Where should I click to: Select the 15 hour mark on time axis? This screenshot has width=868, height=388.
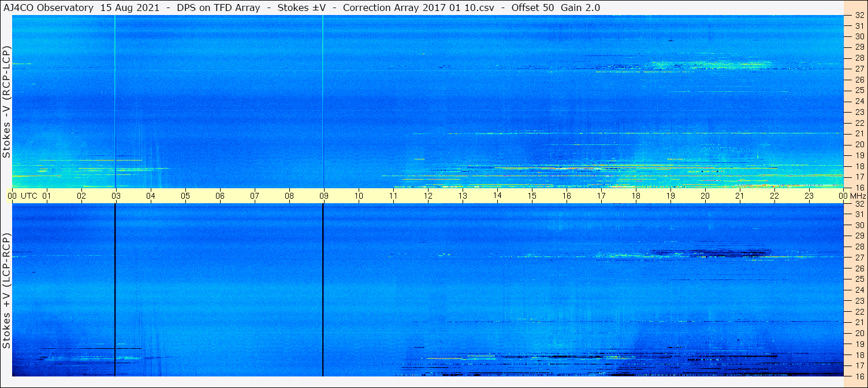point(532,196)
